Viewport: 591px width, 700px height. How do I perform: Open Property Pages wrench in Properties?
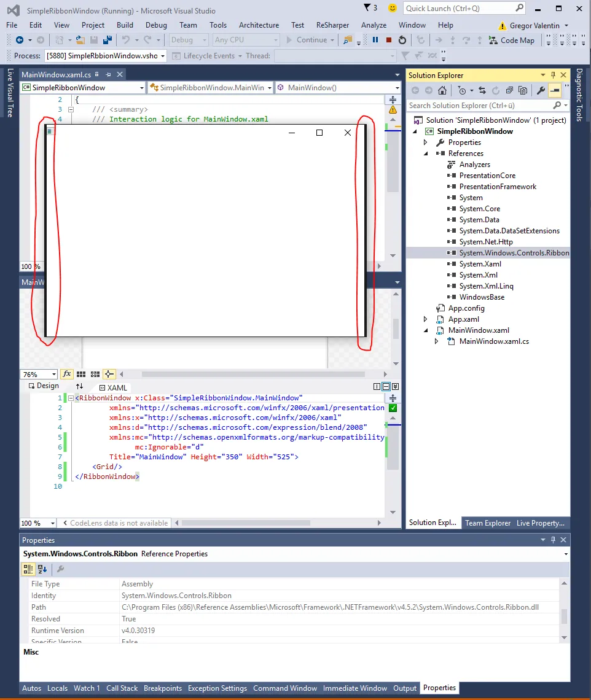coord(61,569)
